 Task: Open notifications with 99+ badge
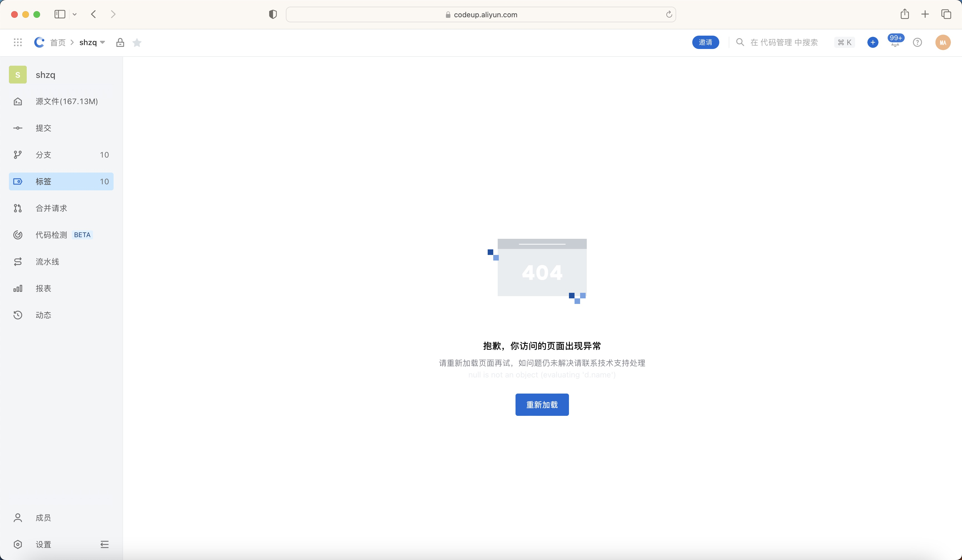tap(895, 40)
